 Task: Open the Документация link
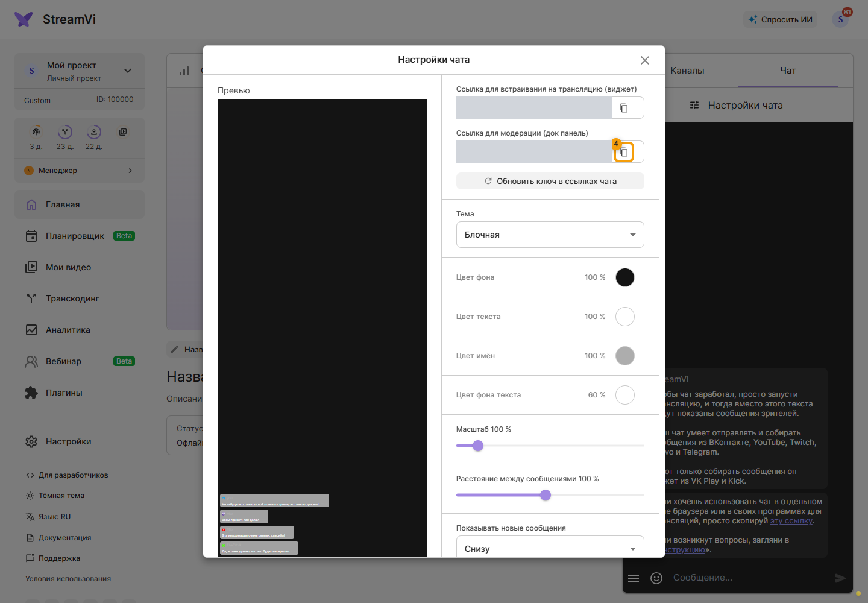(x=58, y=538)
